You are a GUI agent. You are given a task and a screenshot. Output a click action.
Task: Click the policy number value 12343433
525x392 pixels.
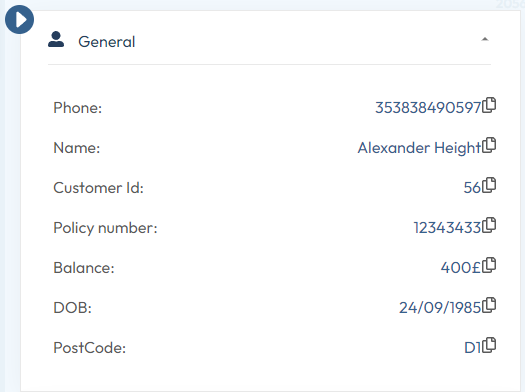coord(448,228)
